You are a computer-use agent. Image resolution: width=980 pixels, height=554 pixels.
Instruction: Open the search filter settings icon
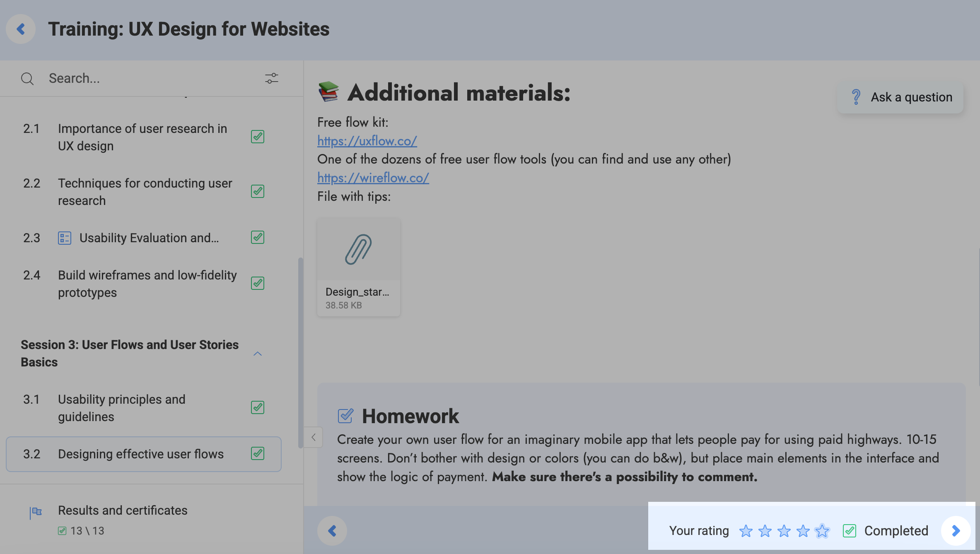[272, 78]
